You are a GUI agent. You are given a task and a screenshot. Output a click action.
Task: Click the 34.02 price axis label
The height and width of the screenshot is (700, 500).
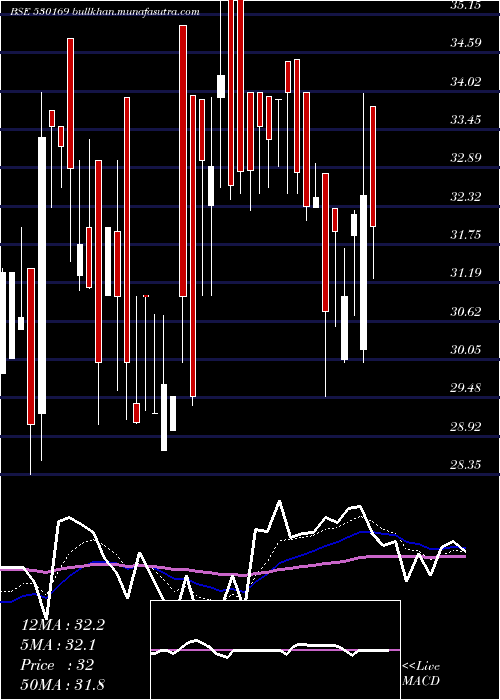[x=465, y=82]
